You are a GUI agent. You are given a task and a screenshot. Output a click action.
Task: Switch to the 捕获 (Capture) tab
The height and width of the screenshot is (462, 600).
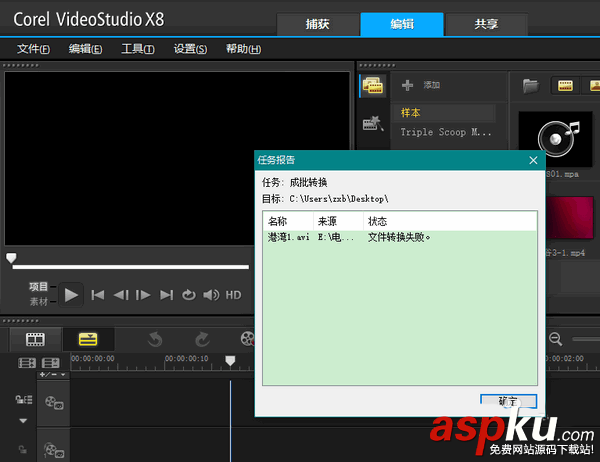pos(318,24)
